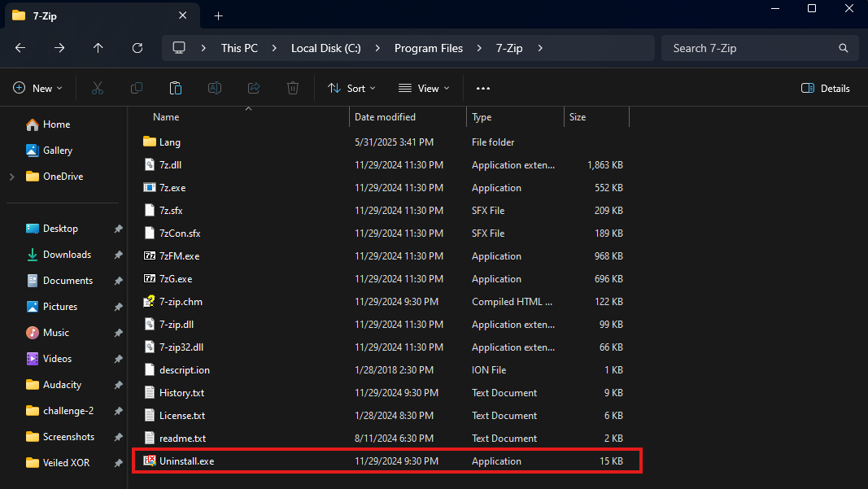Open the New item dropdown
This screenshot has height=489, width=868.
36,88
